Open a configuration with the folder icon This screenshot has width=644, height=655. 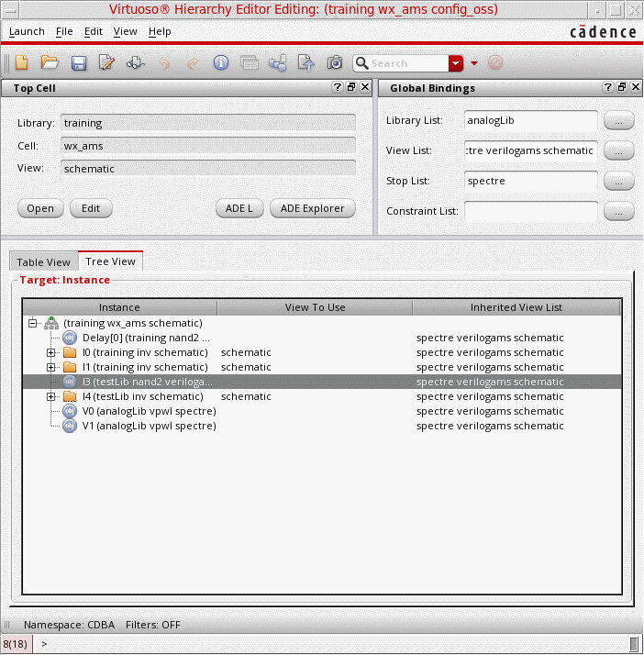tap(50, 63)
